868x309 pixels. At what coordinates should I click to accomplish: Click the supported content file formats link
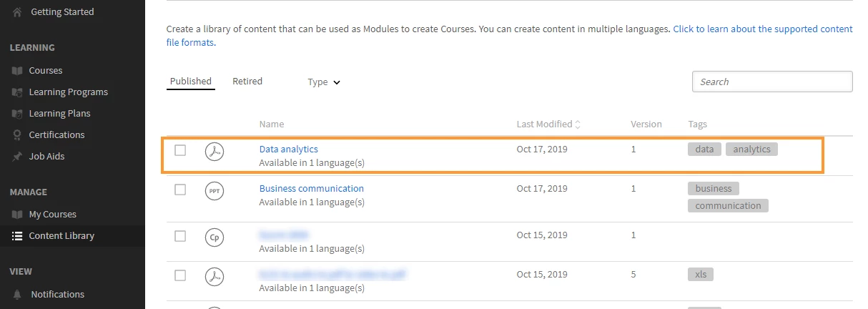click(x=762, y=29)
